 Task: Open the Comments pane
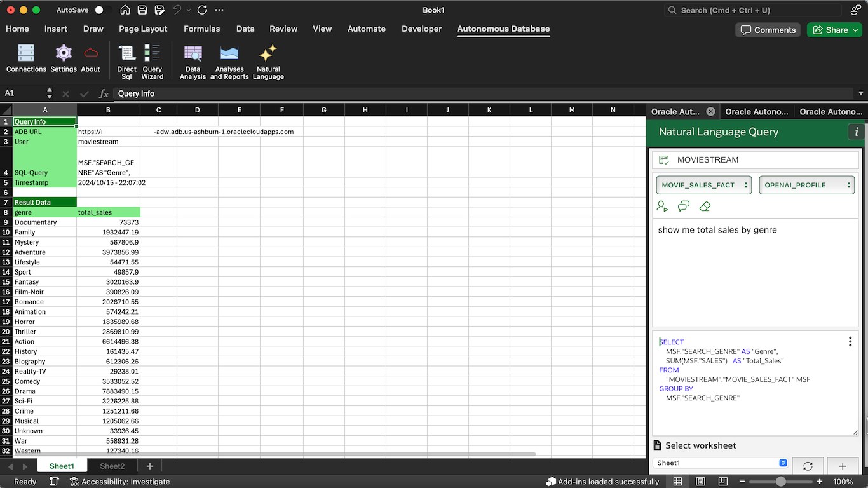[769, 30]
